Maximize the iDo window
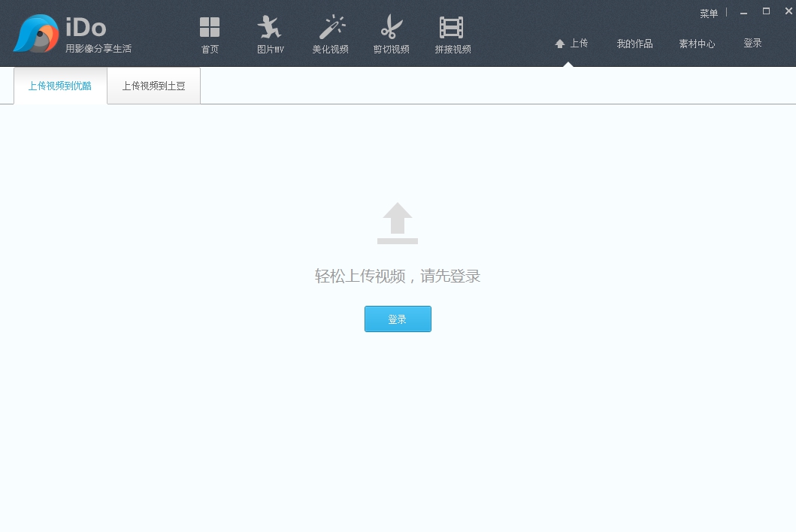This screenshot has width=796, height=532. (x=766, y=11)
